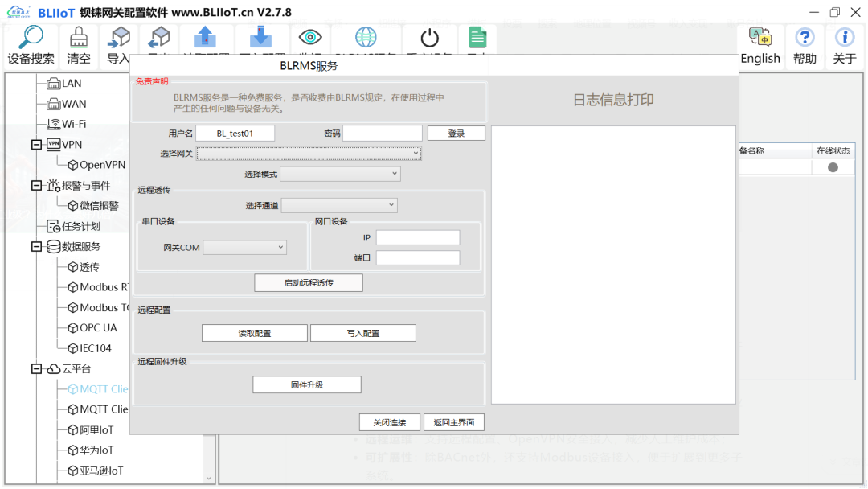Open the 网关COM serial port dropdown
Image resolution: width=868 pixels, height=489 pixels.
pos(244,247)
